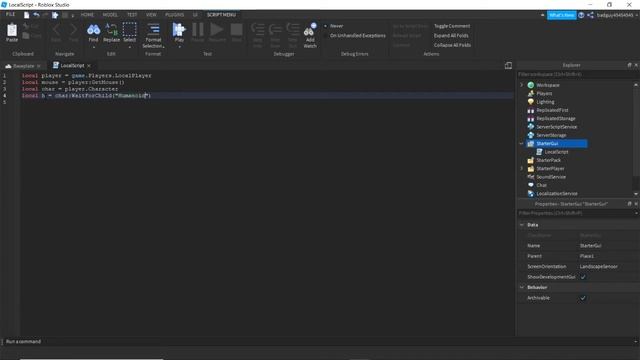This screenshot has height=360, width=640.
Task: Click Collapse All Folds action
Action: point(452,45)
